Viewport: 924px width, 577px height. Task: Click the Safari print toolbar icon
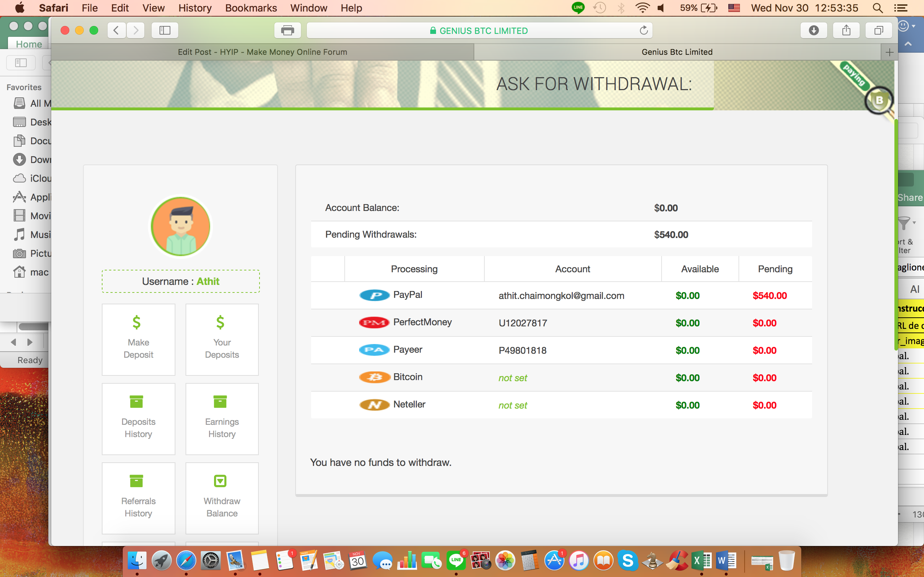[287, 31]
